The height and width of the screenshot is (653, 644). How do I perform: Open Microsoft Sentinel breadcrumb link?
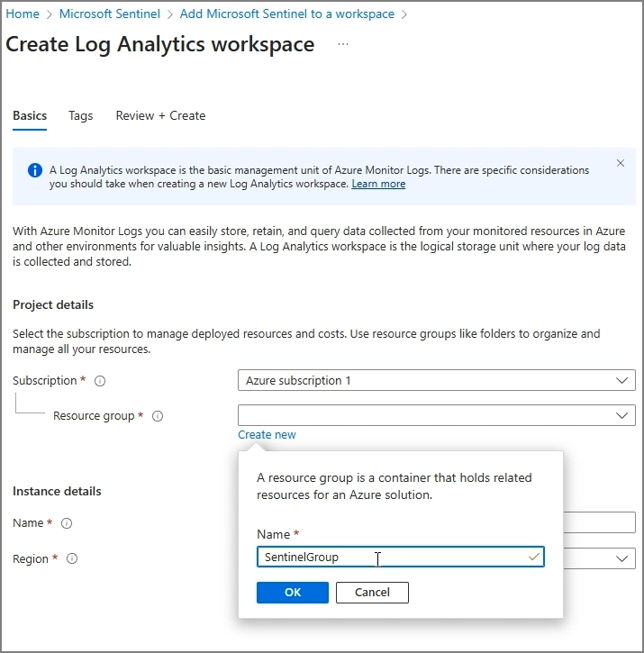tap(110, 14)
